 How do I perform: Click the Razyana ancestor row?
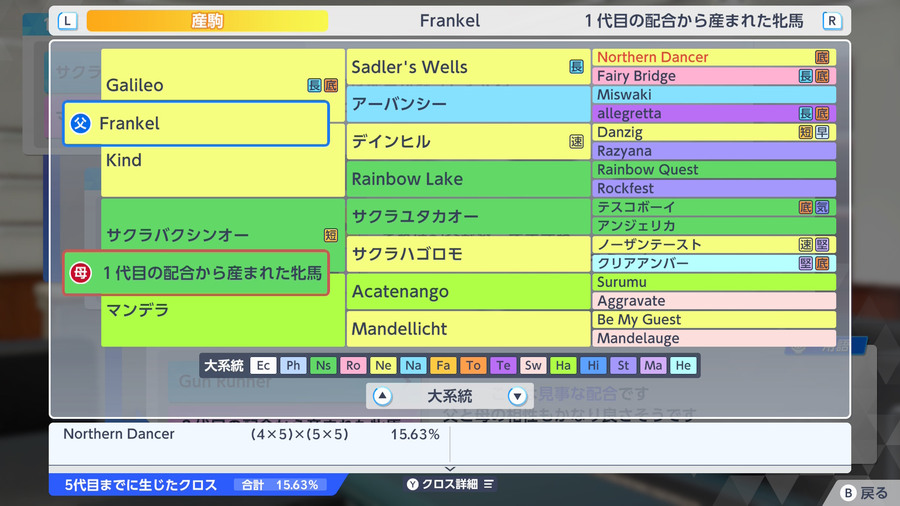714,151
